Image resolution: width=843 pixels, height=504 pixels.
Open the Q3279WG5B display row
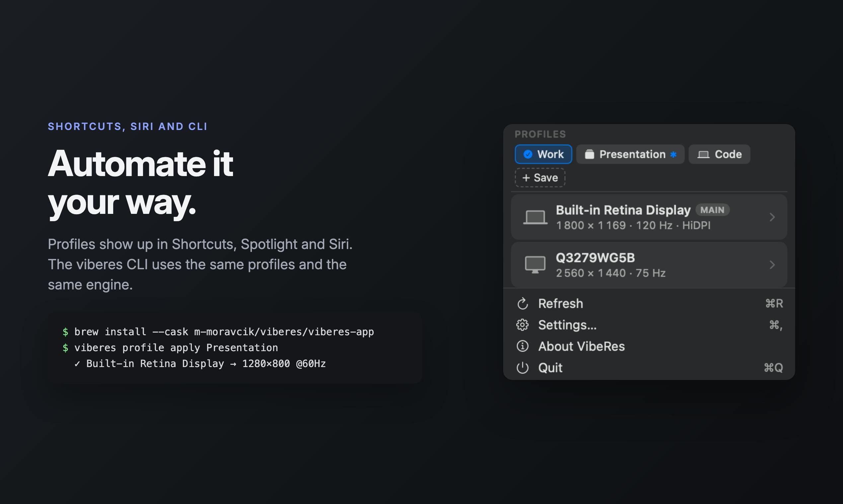tap(649, 265)
